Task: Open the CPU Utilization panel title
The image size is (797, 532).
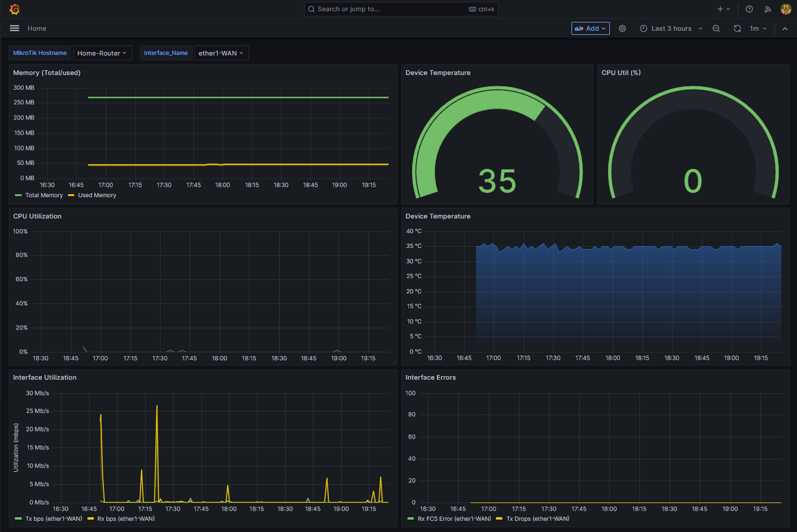Action: tap(37, 216)
